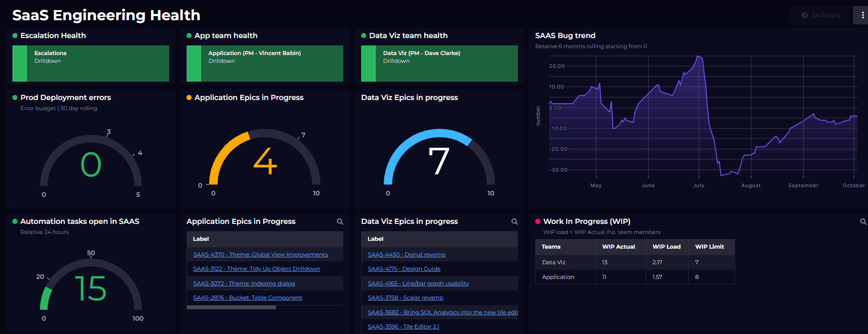Click the Prod Deployment errors gauge value

91,165
